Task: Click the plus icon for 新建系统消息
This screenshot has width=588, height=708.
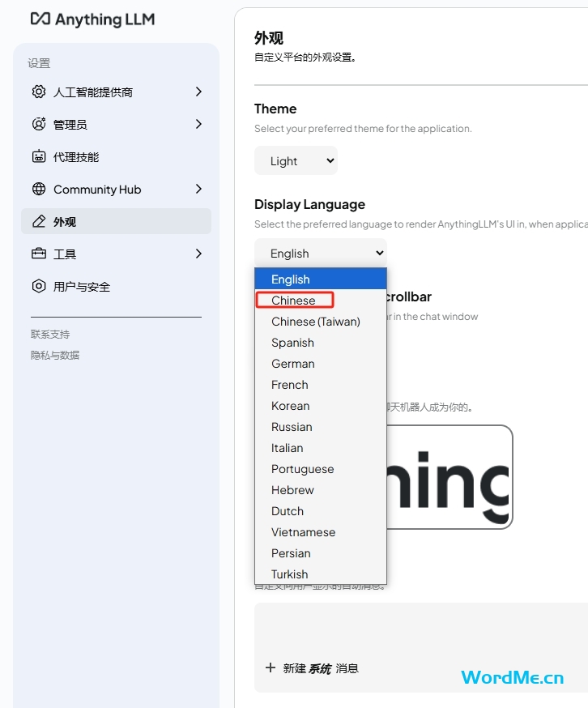Action: click(271, 667)
